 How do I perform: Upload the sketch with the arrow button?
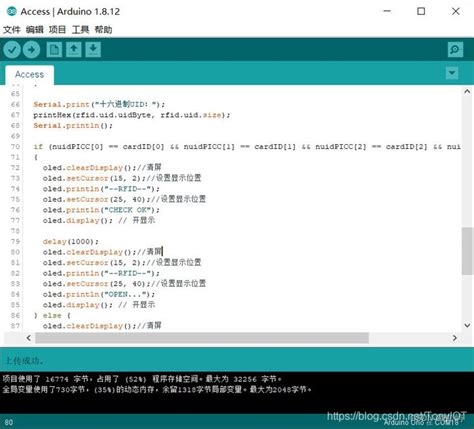coord(31,50)
